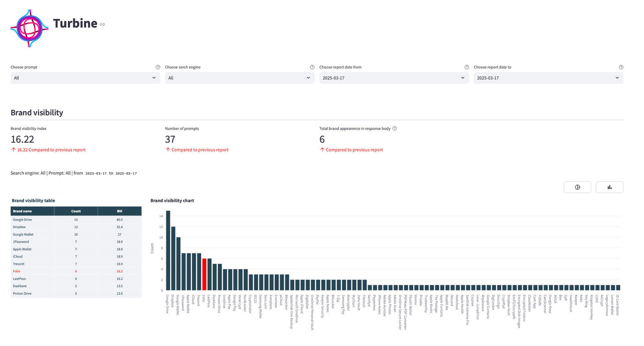Select the Proton Drive brand name cell
This screenshot has width=644, height=346.
[32, 293]
